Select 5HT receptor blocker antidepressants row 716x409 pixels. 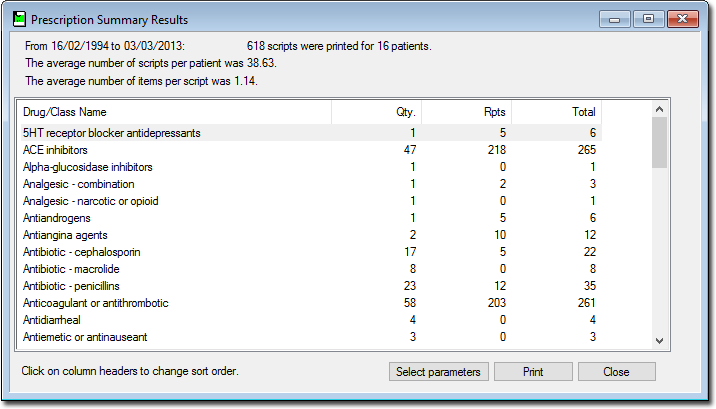tap(311, 133)
